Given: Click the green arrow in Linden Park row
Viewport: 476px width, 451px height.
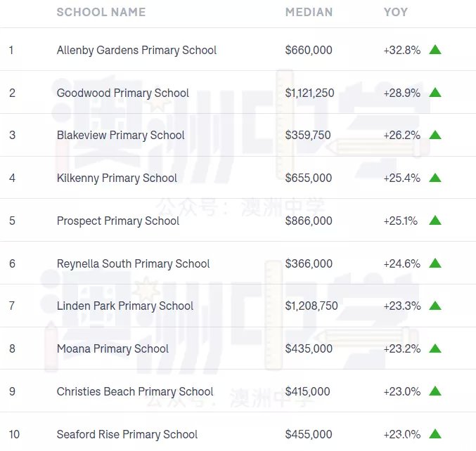Looking at the screenshot, I should 435,306.
